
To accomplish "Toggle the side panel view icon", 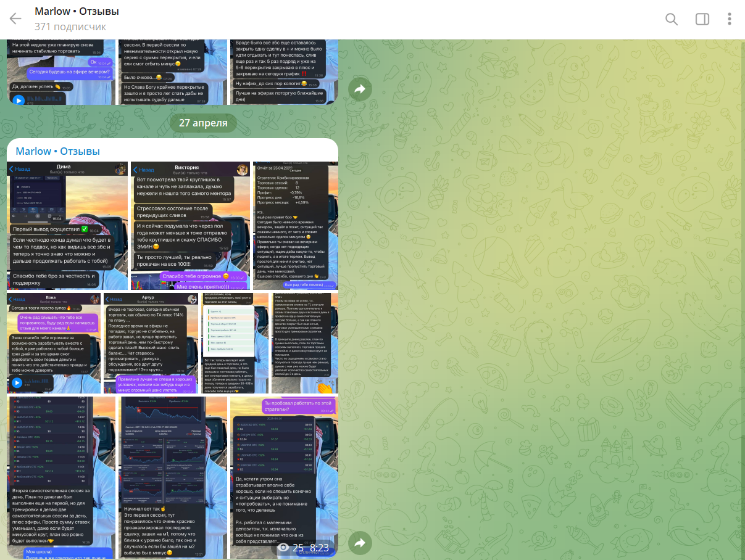I will point(702,19).
